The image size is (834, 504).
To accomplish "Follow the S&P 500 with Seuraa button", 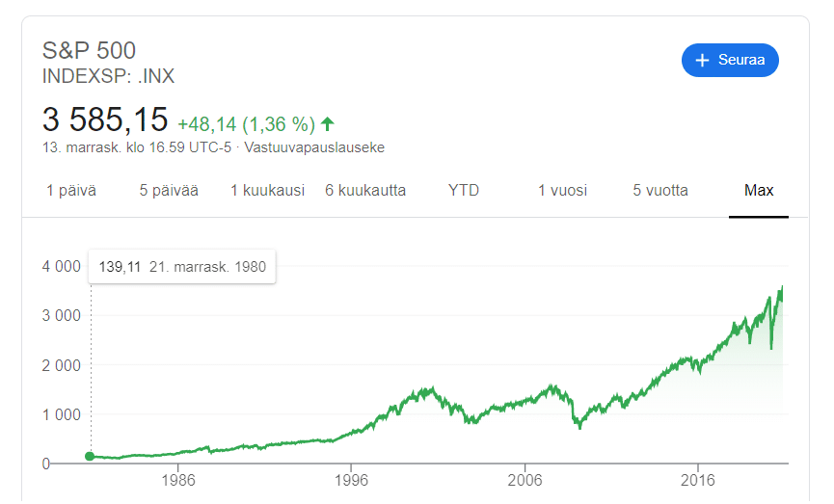I will 730,60.
